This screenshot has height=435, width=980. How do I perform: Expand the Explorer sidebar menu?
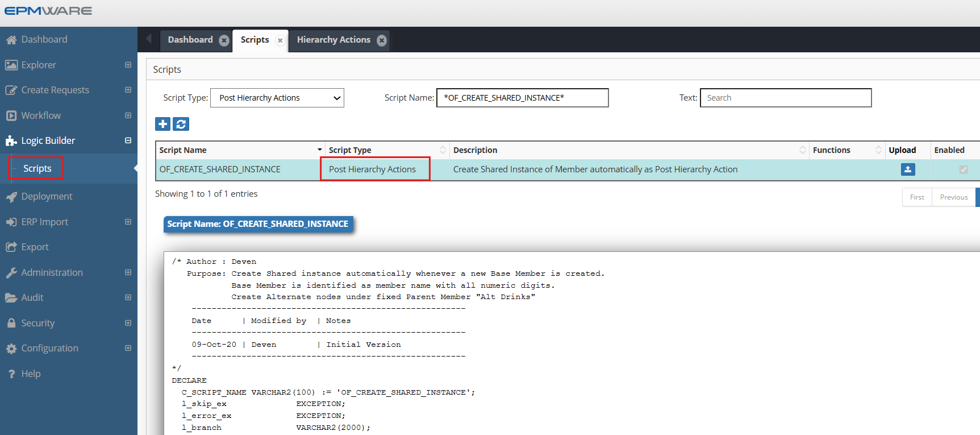128,65
